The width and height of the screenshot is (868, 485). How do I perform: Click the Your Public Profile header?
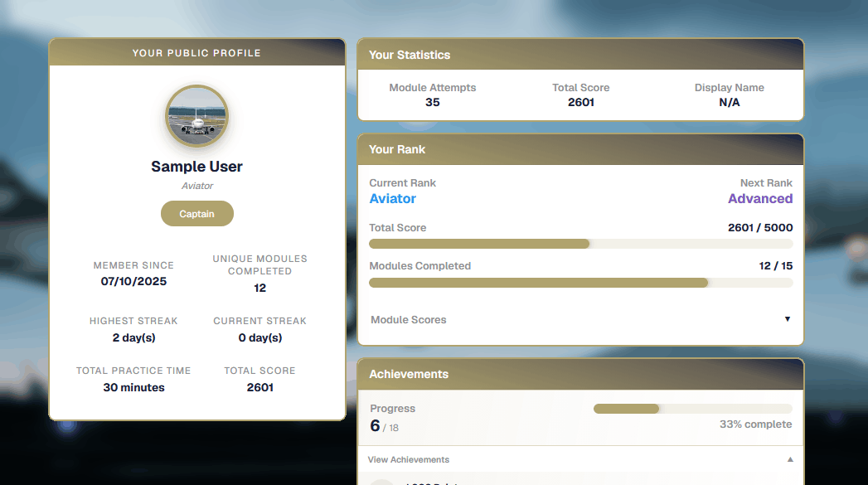(197, 52)
